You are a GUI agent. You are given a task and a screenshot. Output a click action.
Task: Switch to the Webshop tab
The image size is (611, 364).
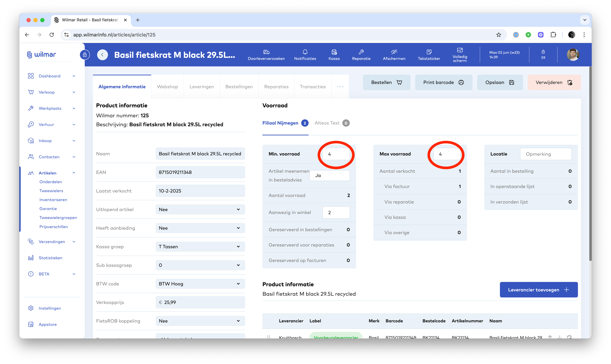coord(167,87)
